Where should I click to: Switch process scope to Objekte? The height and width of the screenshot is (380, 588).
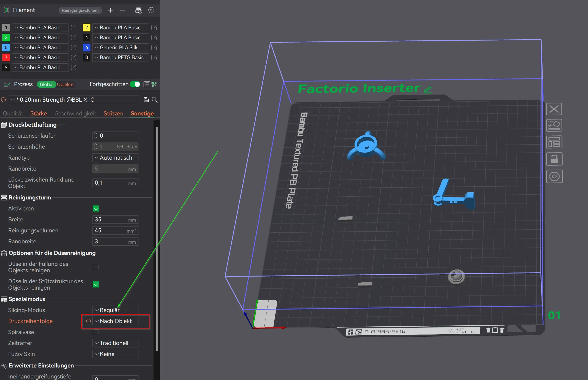click(65, 85)
